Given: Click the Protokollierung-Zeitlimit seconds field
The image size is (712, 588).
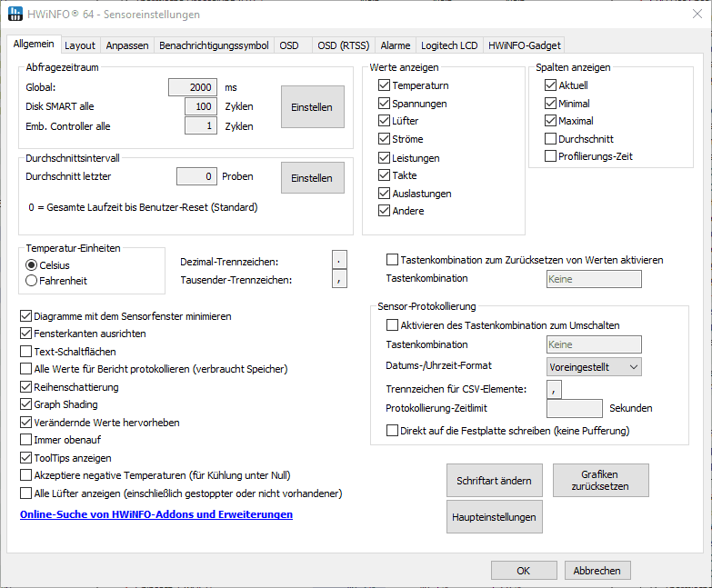Looking at the screenshot, I should point(575,408).
